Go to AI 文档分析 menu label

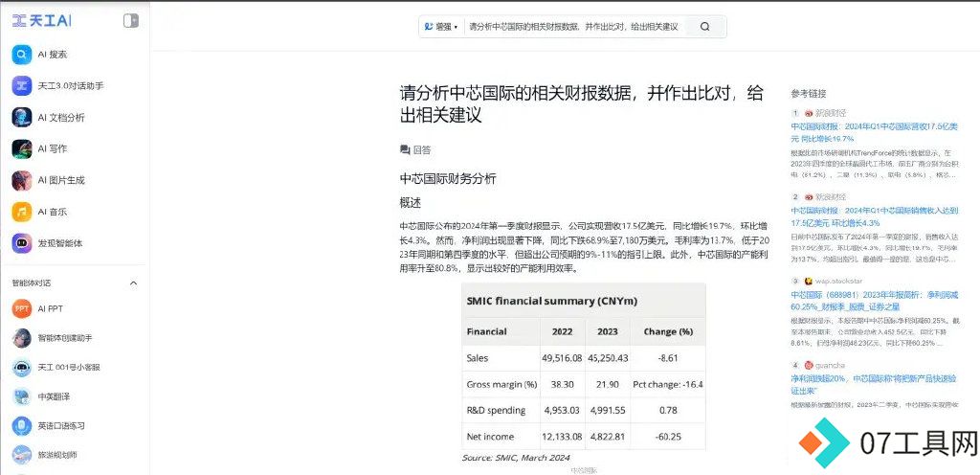point(61,118)
